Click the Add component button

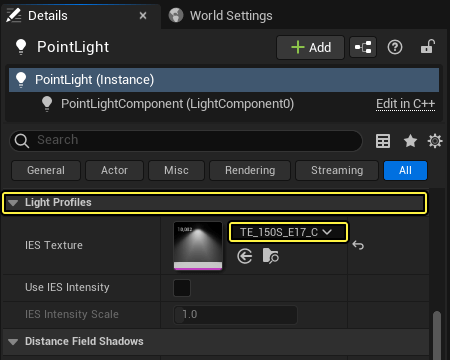[x=310, y=47]
